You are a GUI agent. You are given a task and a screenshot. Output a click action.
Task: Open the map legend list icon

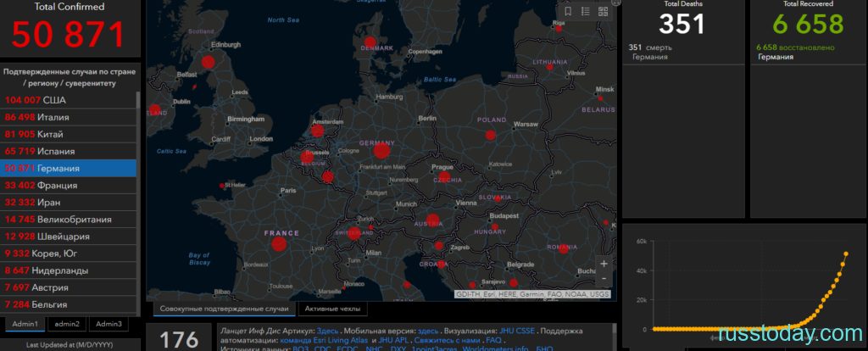click(x=586, y=12)
